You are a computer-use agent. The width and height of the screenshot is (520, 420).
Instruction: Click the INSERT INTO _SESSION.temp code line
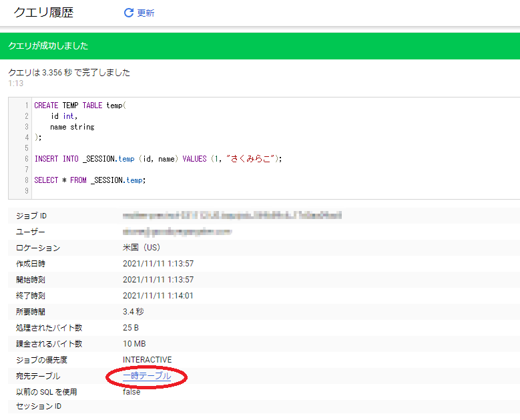click(x=158, y=159)
